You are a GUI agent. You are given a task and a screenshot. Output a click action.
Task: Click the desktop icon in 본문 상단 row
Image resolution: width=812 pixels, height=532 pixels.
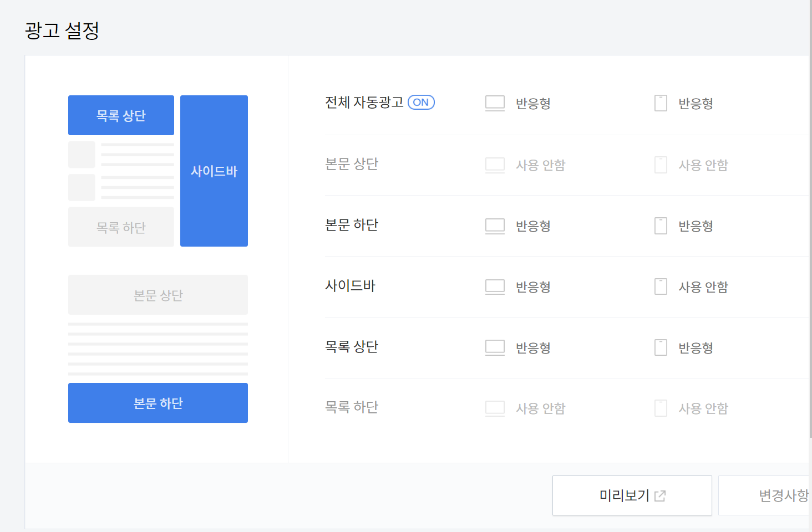point(495,165)
